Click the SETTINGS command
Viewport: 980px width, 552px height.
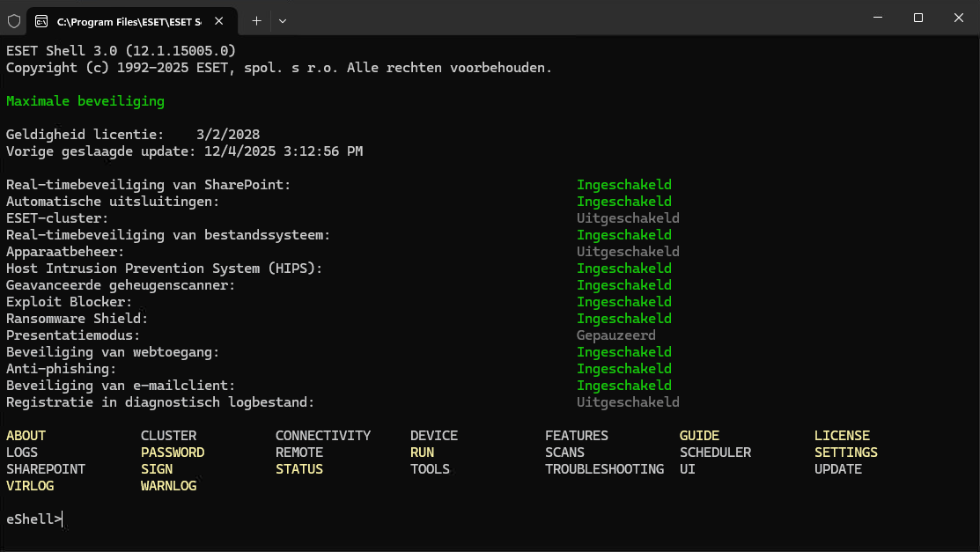845,453
